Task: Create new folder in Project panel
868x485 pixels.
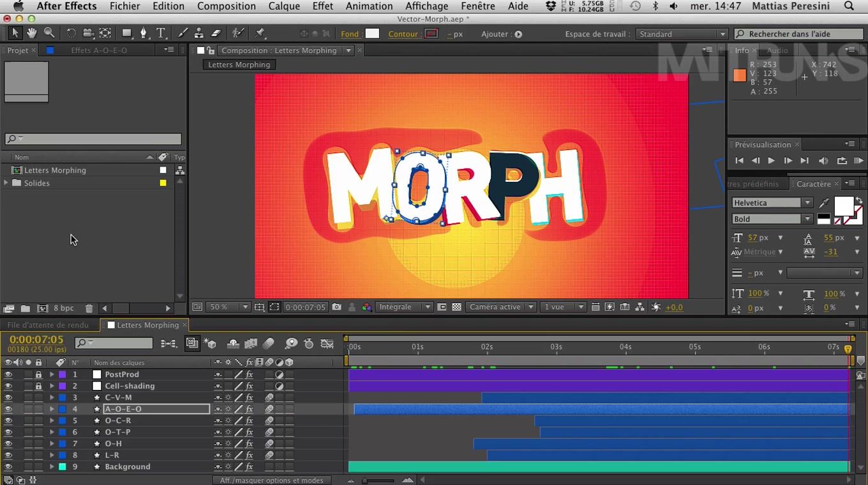Action: point(25,308)
